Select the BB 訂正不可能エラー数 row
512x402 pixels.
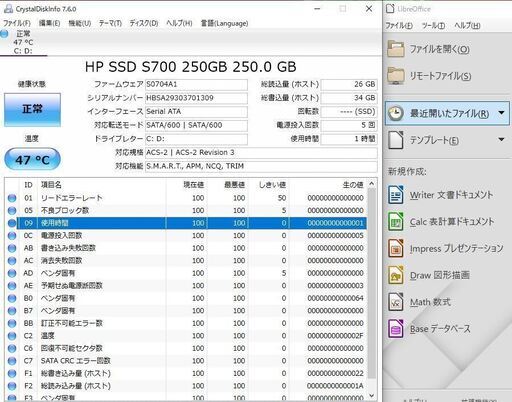tap(187, 323)
